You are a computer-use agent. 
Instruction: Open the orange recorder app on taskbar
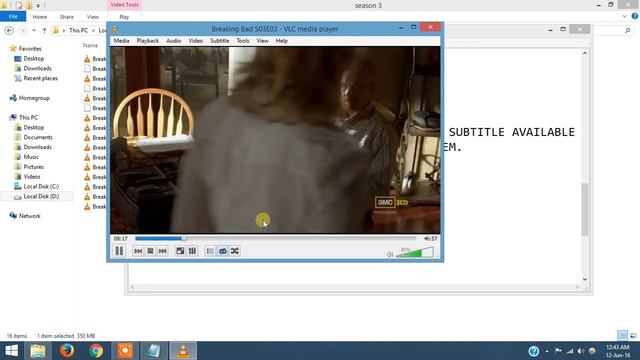pos(125,351)
